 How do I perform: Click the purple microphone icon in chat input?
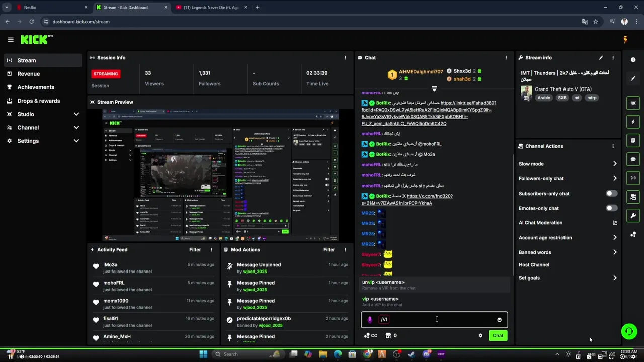(370, 320)
